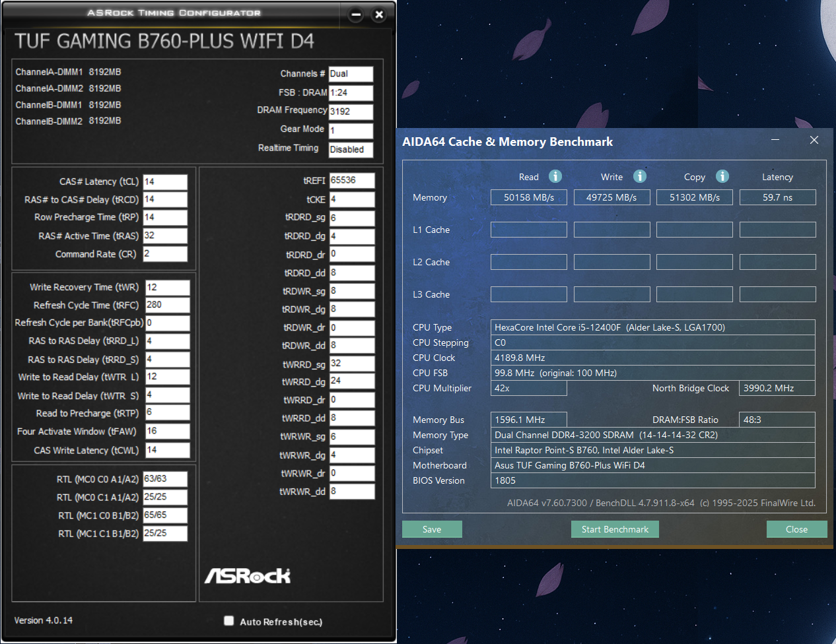Click the Read to Precharge (tRTP) field
836x644 pixels.
[x=168, y=413]
